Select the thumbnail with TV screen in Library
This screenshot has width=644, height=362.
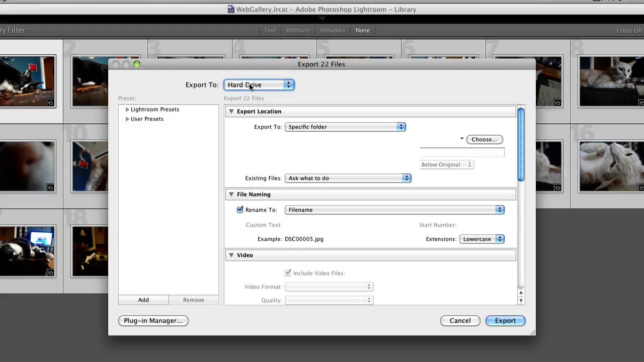pos(28,251)
